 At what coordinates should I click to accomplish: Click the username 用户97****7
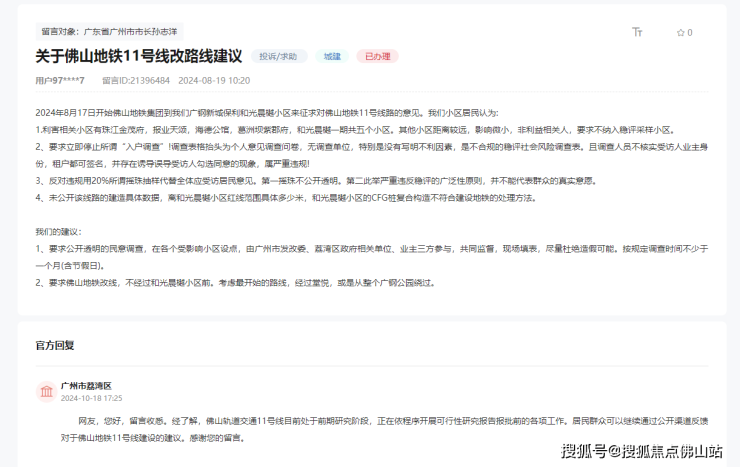(60, 80)
